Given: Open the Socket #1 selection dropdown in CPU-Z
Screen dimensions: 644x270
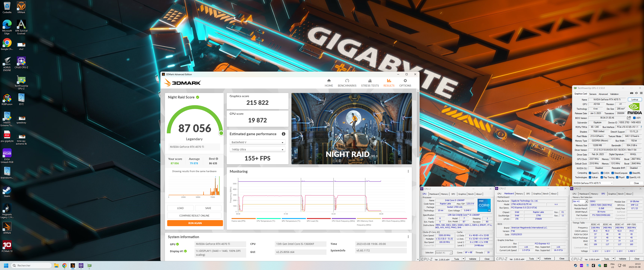Looking at the screenshot, I should pos(444,253).
